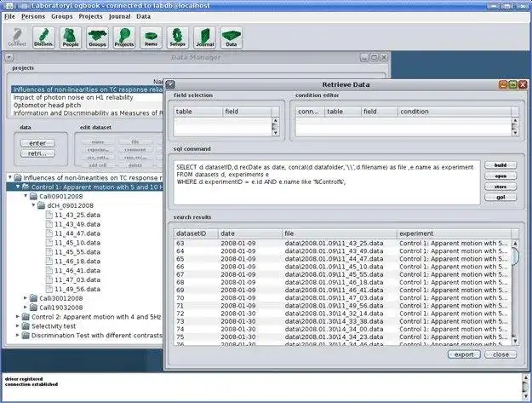
Task: Click the store button
Action: (x=501, y=187)
